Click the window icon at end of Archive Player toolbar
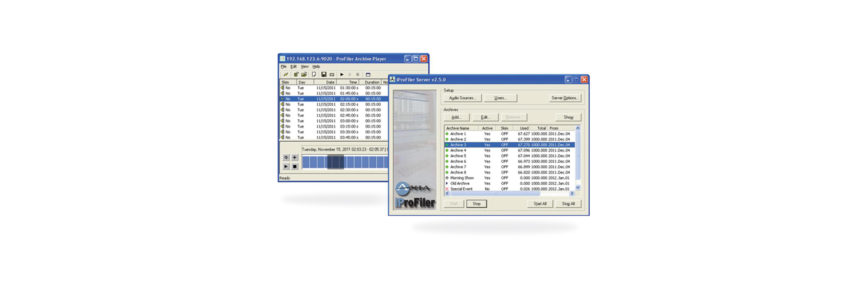The height and width of the screenshot is (282, 868). pos(368,75)
